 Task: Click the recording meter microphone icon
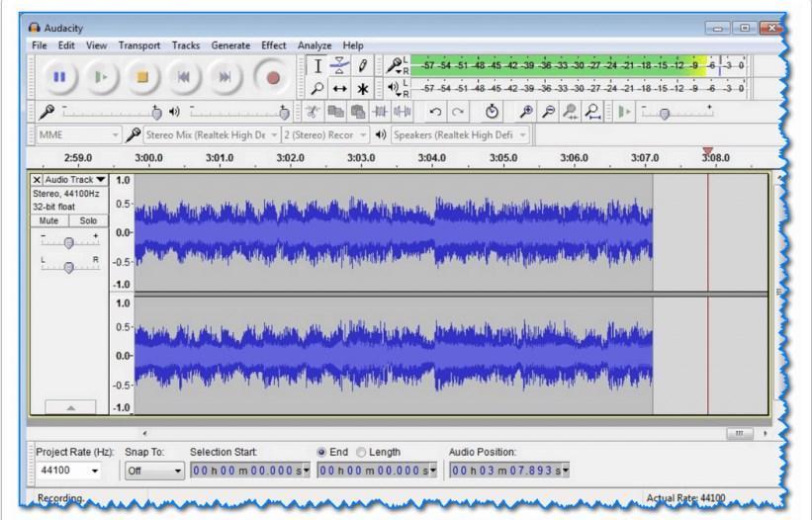pos(394,65)
